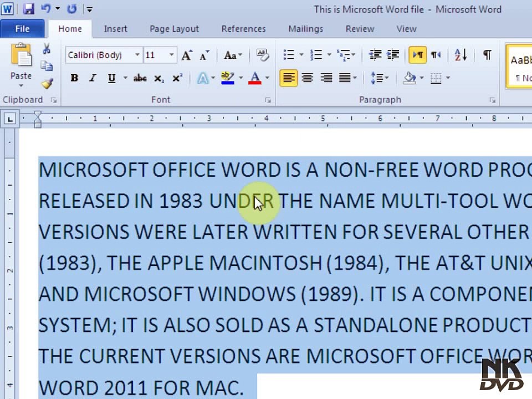Open the Page Layout tab
The width and height of the screenshot is (532, 399).
point(174,29)
